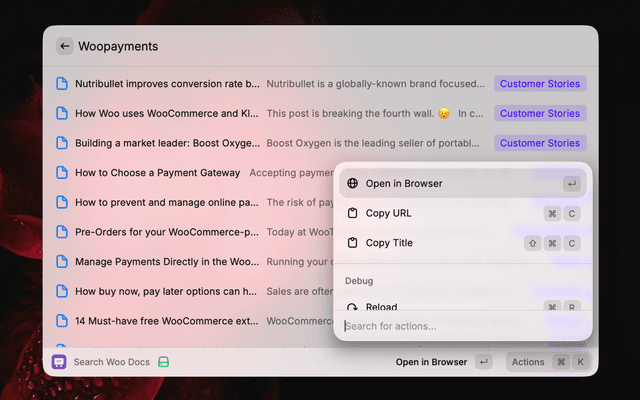
Task: Select the Reload debug action
Action: click(x=382, y=307)
